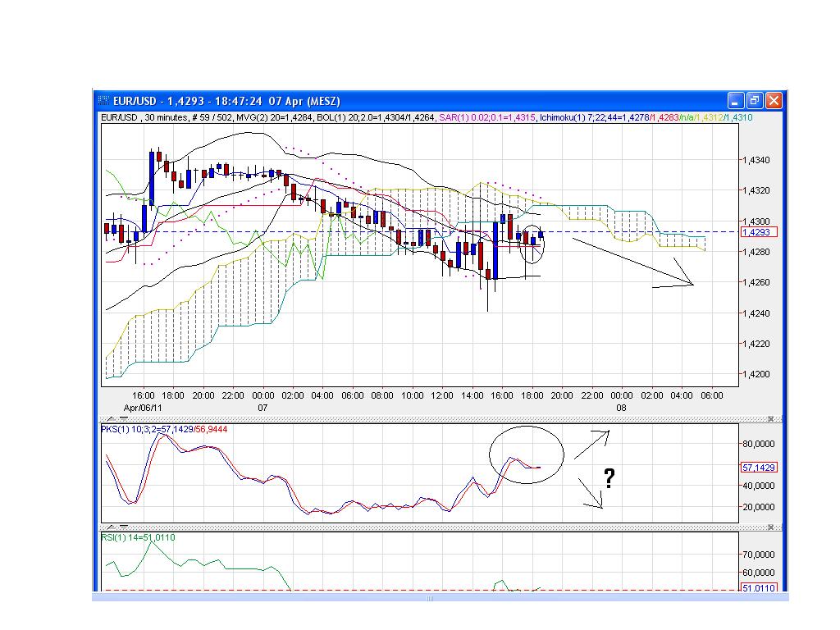Click the question mark annotation in the PKS panel
The width and height of the screenshot is (840, 630).
(610, 478)
